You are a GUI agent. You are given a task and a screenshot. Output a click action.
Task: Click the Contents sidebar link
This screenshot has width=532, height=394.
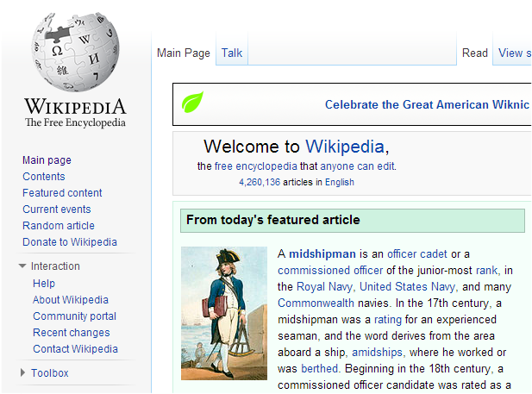pos(43,177)
